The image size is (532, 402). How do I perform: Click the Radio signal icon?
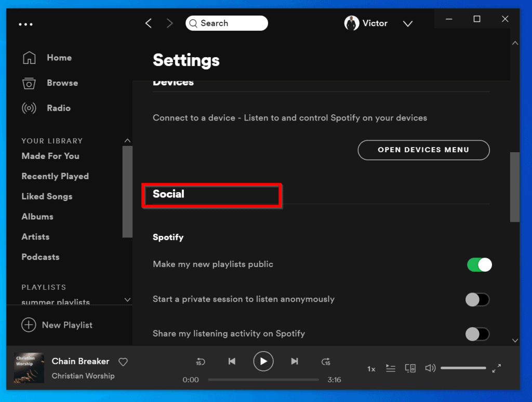coord(29,108)
